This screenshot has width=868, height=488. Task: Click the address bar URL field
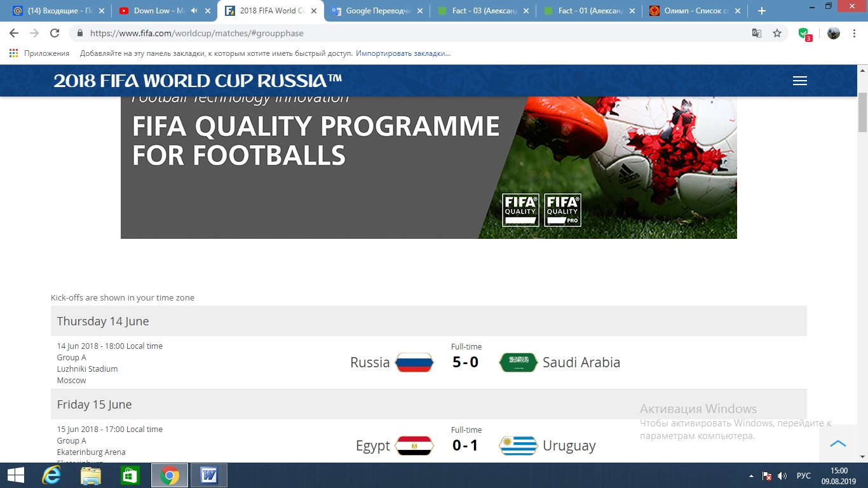[407, 33]
